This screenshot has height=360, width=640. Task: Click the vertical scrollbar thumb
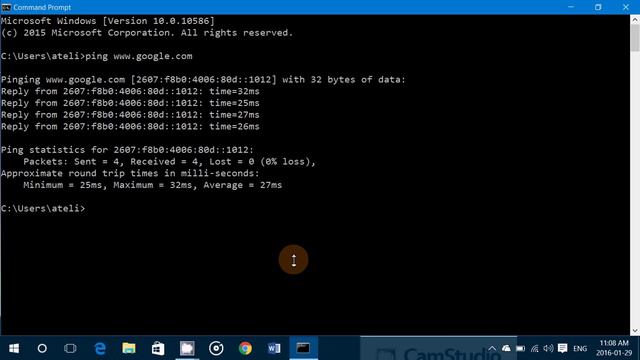[635, 38]
